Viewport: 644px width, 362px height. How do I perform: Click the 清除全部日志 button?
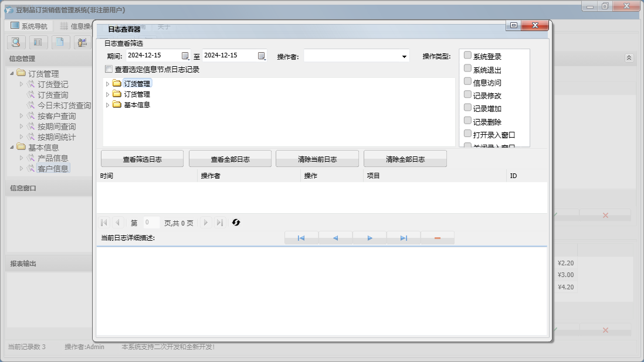click(x=405, y=159)
